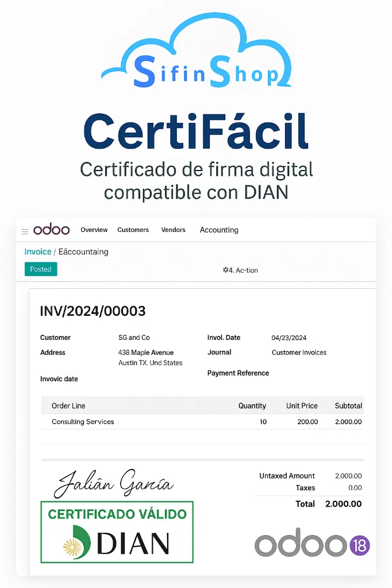The width and height of the screenshot is (392, 588).
Task: Click the Taxes value 0.00
Action: 355,488
